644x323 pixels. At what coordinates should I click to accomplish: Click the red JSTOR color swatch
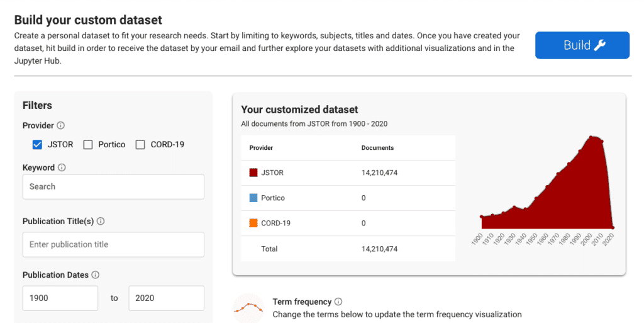click(253, 173)
